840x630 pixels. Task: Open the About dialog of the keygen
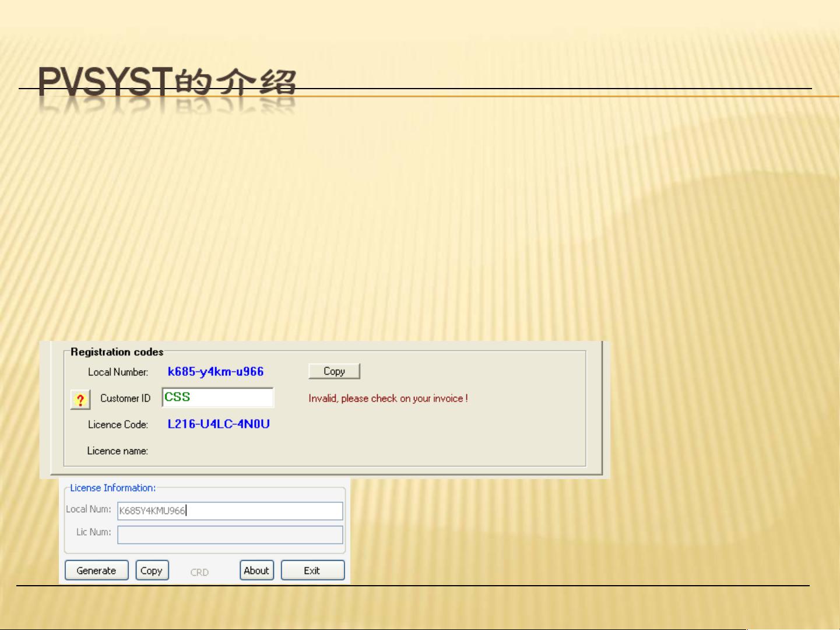(x=256, y=570)
